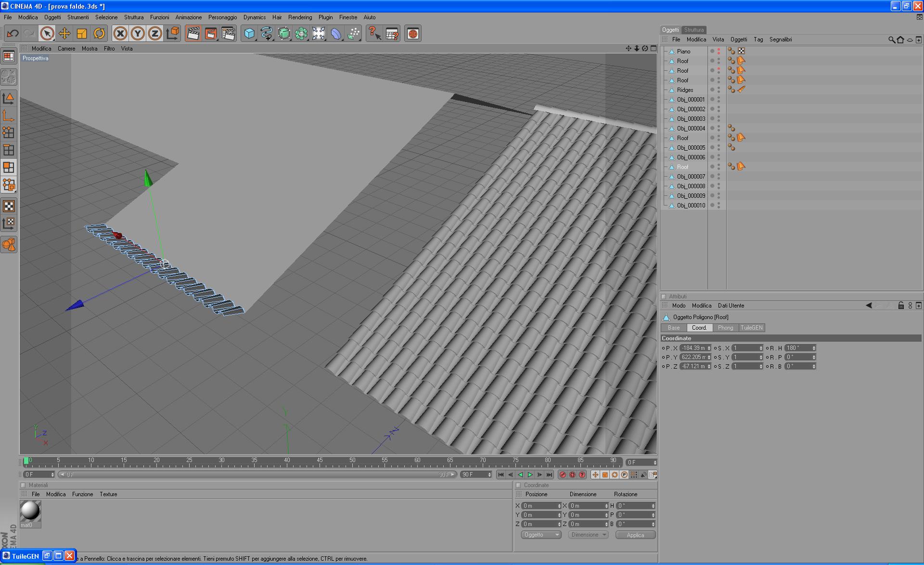Toggle editor visibility dot for Ridges
924x565 pixels.
(x=719, y=88)
